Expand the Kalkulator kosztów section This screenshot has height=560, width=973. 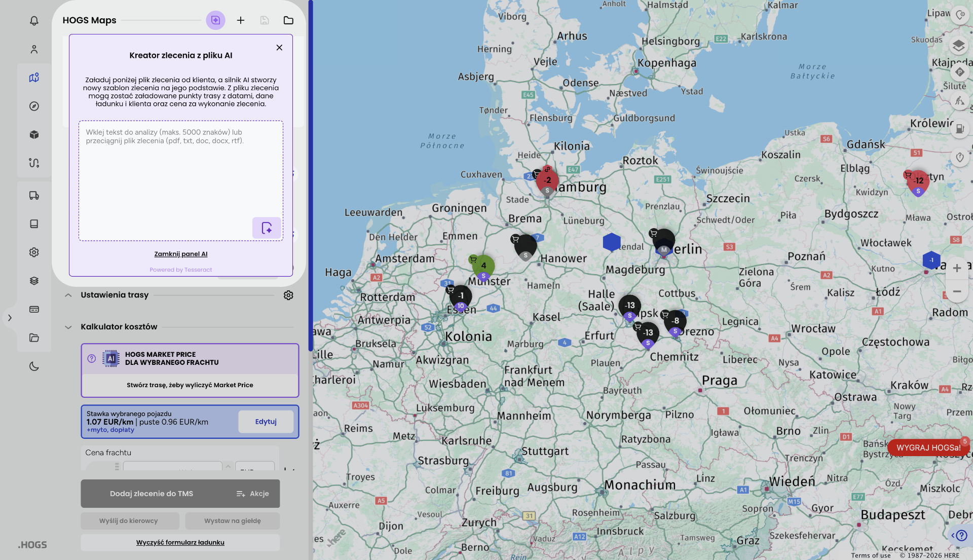click(68, 327)
